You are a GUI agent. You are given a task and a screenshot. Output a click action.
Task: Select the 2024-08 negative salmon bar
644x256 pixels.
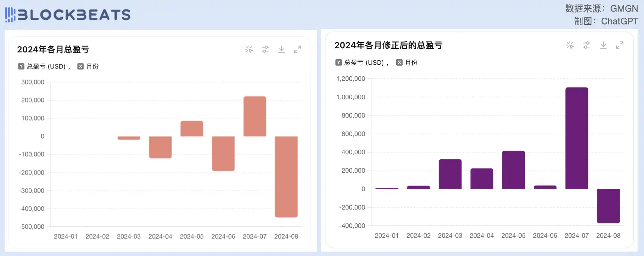click(286, 176)
